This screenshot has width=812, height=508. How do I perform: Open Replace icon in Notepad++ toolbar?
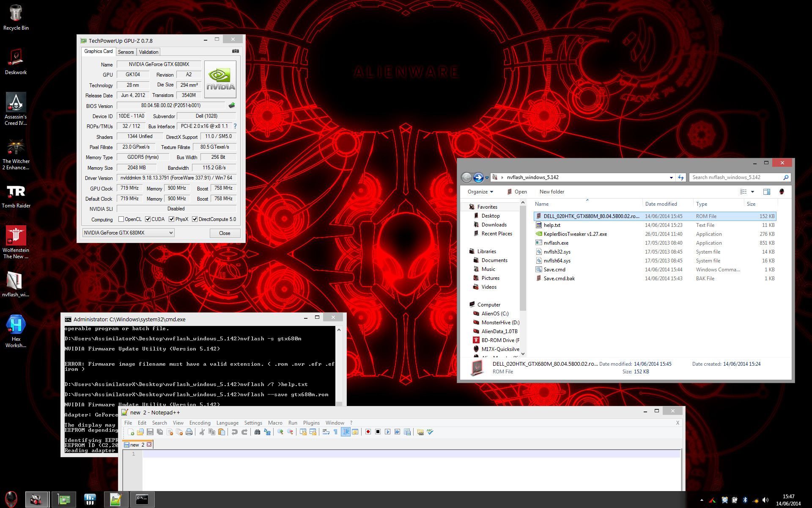point(267,432)
